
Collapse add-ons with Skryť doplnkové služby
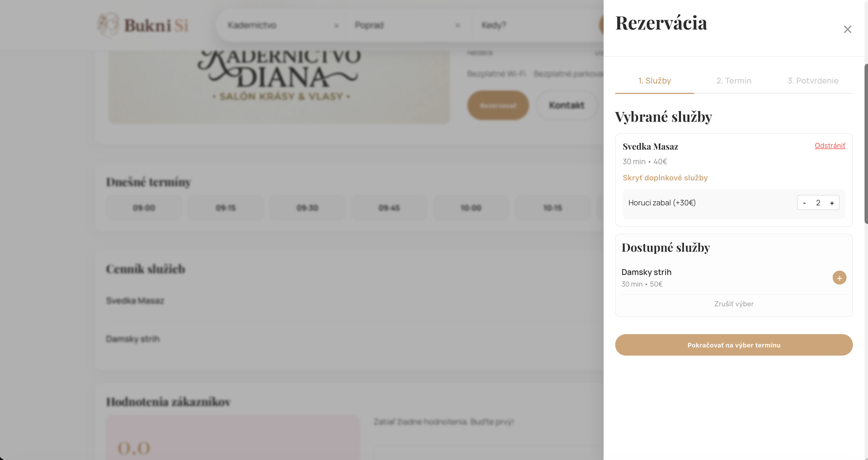[x=665, y=178]
